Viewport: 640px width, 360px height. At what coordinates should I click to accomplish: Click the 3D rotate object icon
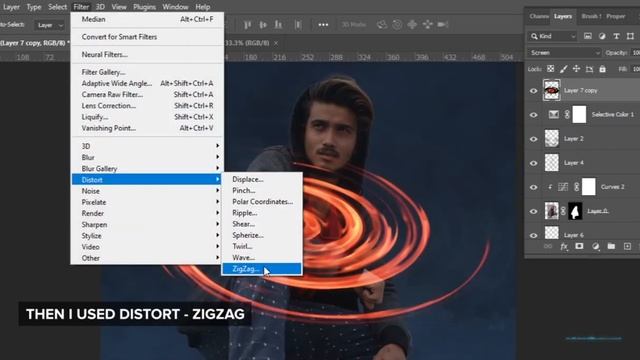tap(382, 25)
